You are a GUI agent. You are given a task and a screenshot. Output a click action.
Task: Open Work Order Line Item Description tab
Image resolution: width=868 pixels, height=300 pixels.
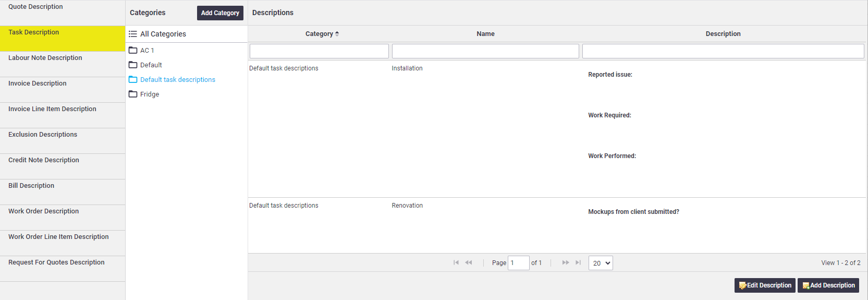click(63, 243)
